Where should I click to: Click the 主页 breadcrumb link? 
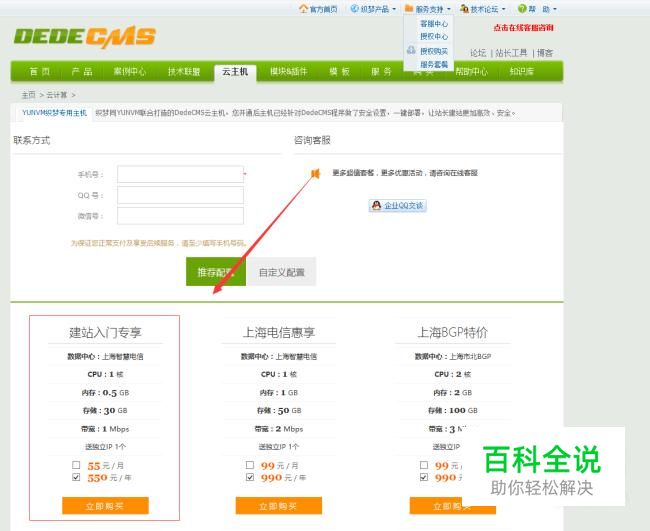pyautogui.click(x=29, y=95)
